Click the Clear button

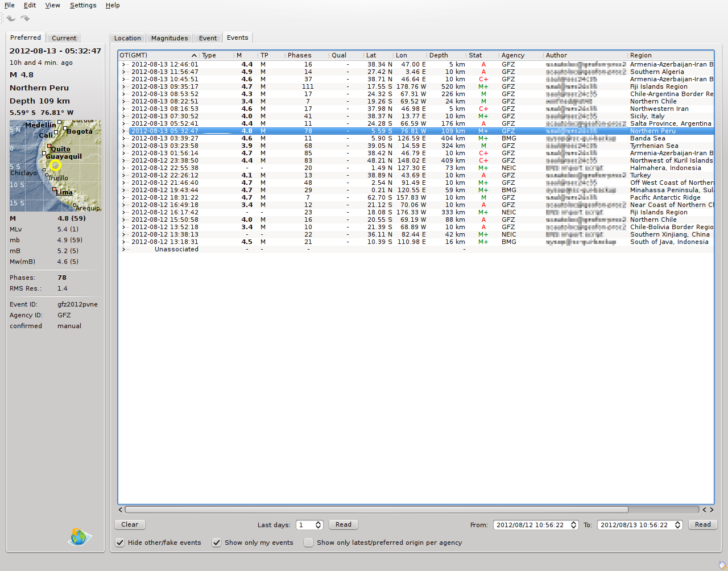coord(129,524)
